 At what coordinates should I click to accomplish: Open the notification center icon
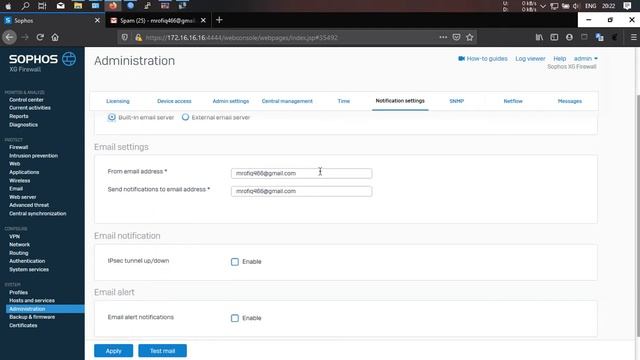click(x=627, y=6)
